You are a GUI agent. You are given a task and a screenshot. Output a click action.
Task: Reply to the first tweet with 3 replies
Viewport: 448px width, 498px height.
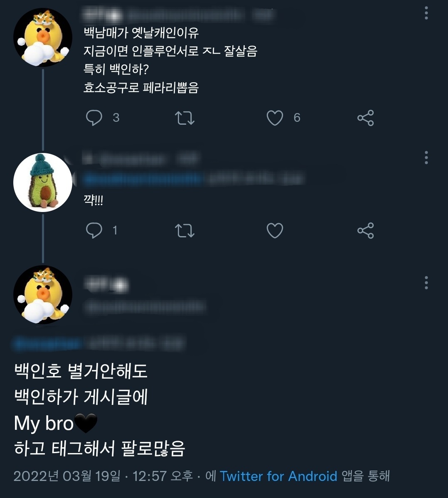click(94, 118)
